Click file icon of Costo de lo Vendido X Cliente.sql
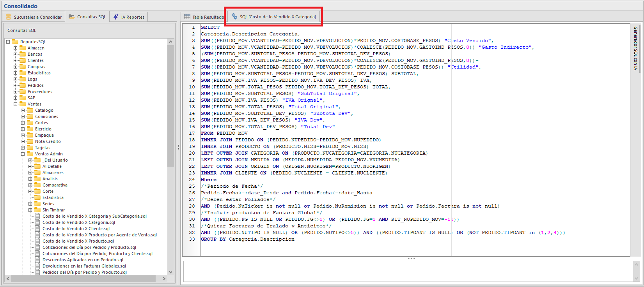The width and height of the screenshot is (644, 287). point(37,229)
